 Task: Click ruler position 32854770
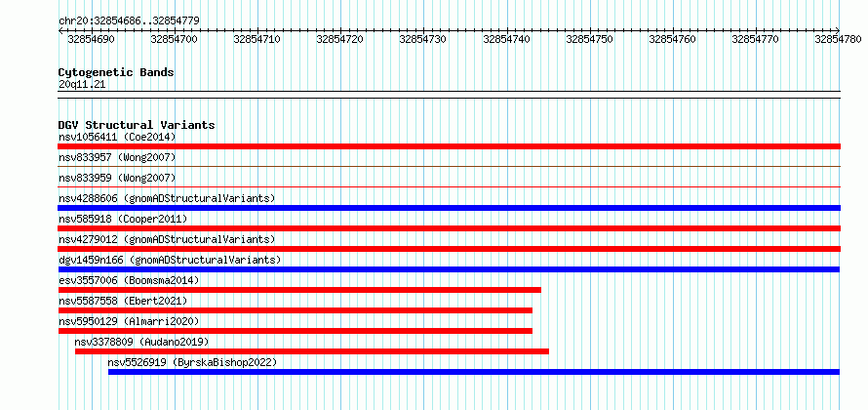coord(756,39)
